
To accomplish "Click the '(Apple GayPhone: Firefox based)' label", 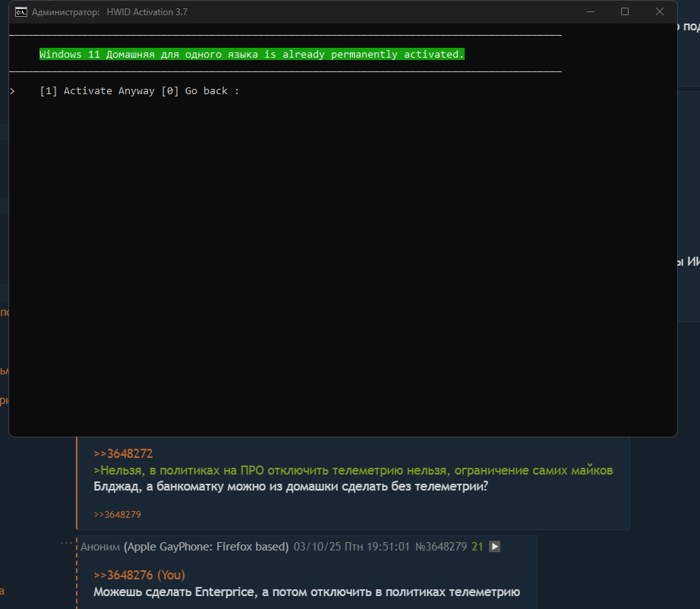I will [207, 547].
